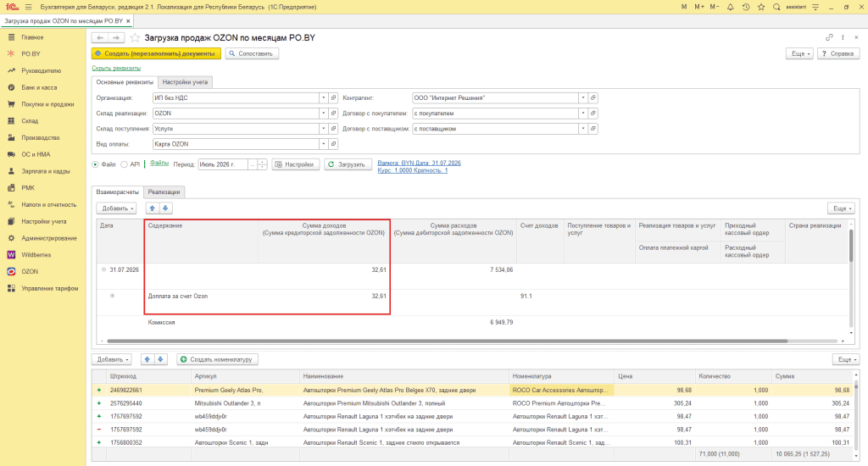This screenshot has width=868, height=466.
Task: Switch to the Реализации tab
Action: [164, 192]
